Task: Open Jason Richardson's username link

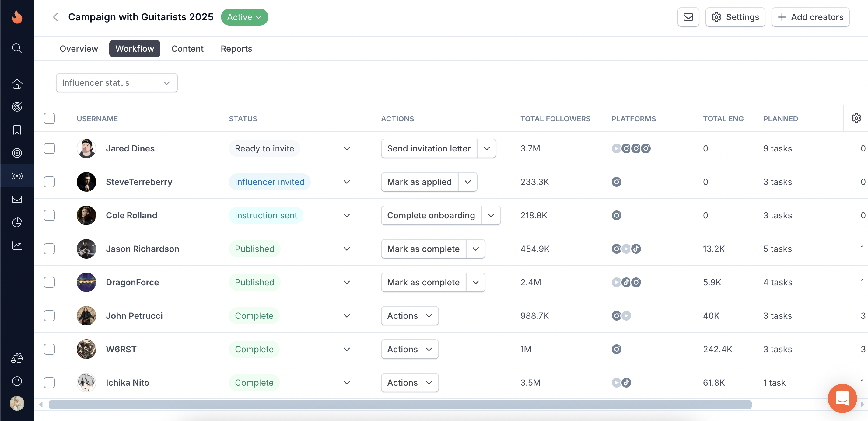Action: [142, 249]
